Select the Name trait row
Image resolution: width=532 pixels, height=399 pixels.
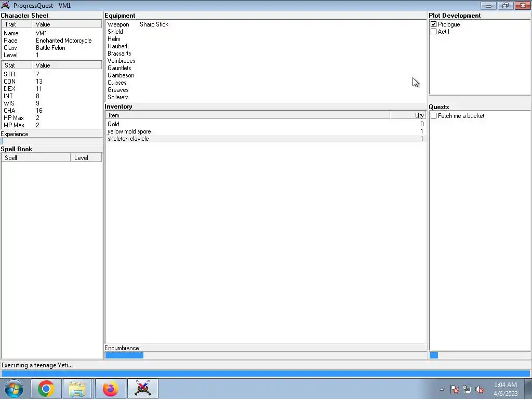point(51,33)
